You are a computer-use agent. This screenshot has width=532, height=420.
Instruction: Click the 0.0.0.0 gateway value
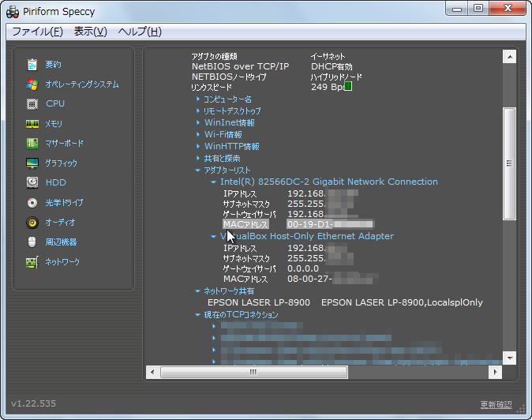click(x=303, y=268)
